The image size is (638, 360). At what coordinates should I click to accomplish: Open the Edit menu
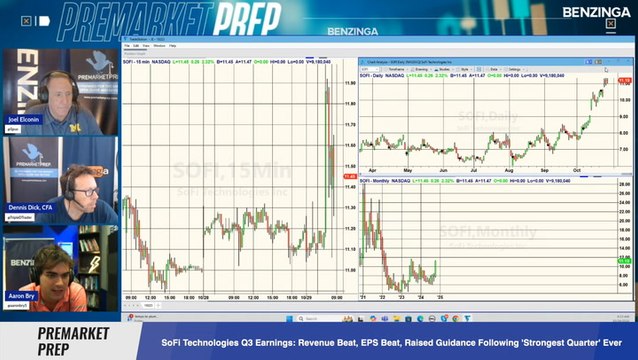tap(136, 46)
